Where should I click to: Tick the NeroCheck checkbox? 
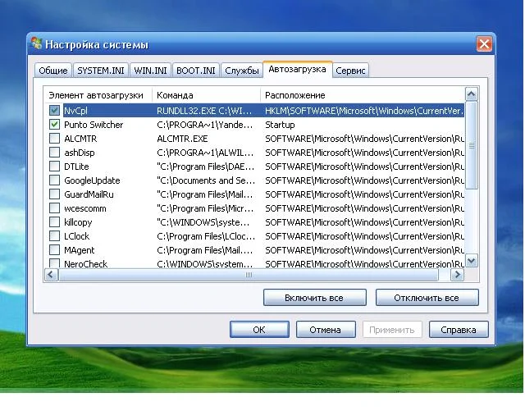[54, 263]
